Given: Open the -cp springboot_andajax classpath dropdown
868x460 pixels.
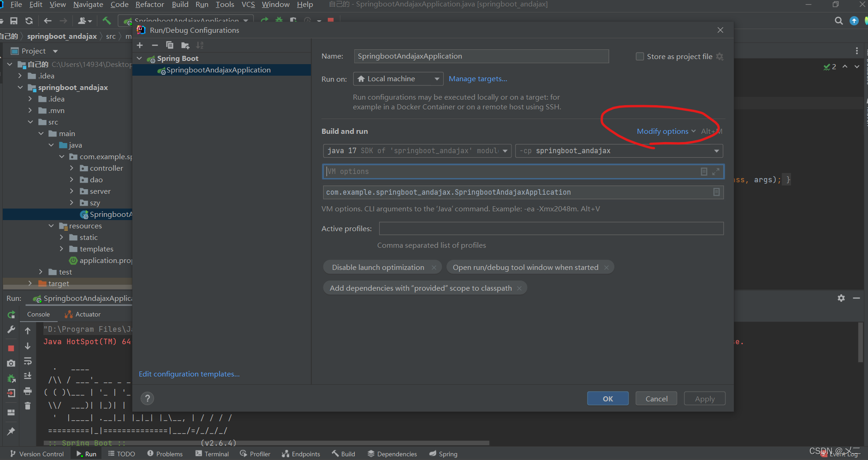Looking at the screenshot, I should click(619, 151).
